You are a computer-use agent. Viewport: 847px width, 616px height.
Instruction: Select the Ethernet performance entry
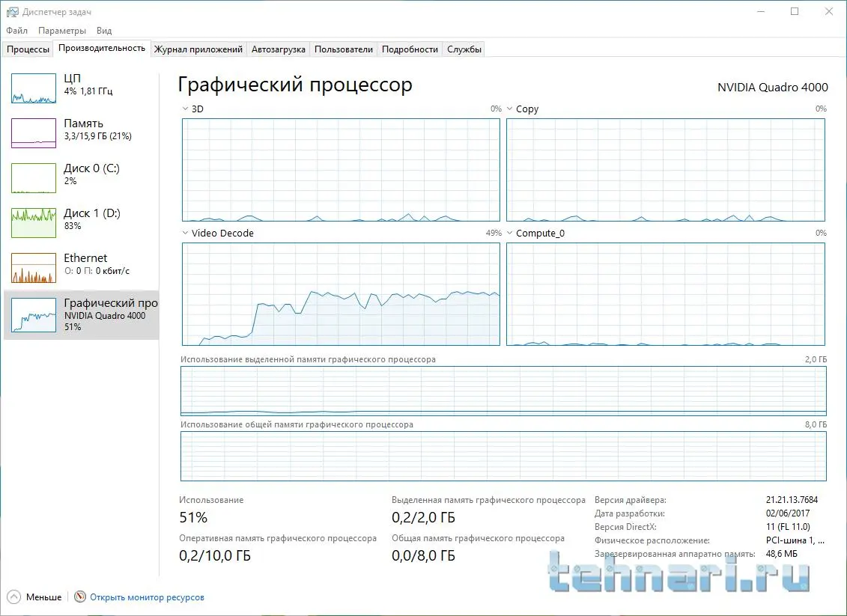coord(81,267)
